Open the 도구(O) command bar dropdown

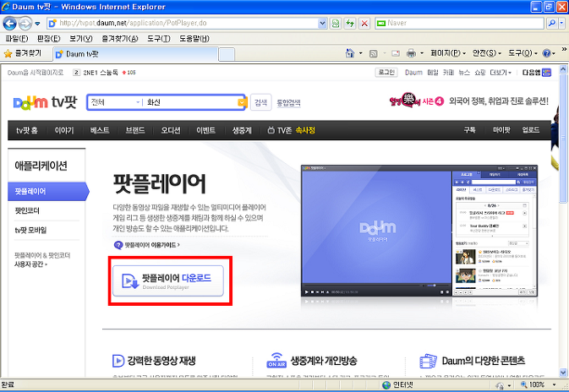522,53
